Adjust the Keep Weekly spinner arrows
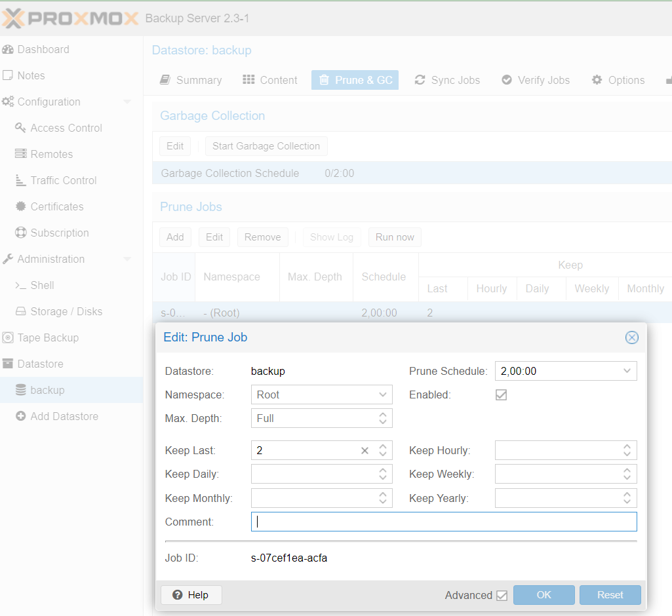The height and width of the screenshot is (616, 672). pos(627,474)
